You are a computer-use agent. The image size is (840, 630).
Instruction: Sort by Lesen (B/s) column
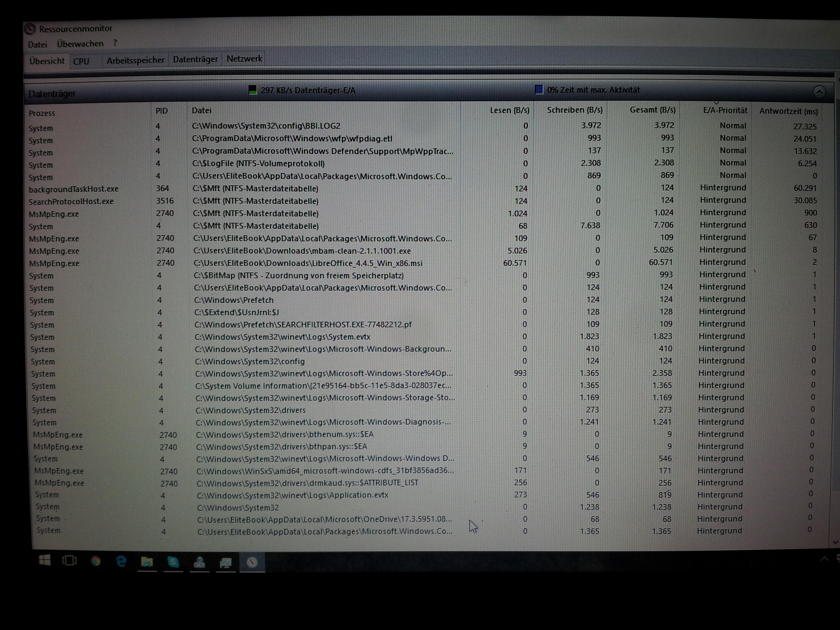point(509,110)
